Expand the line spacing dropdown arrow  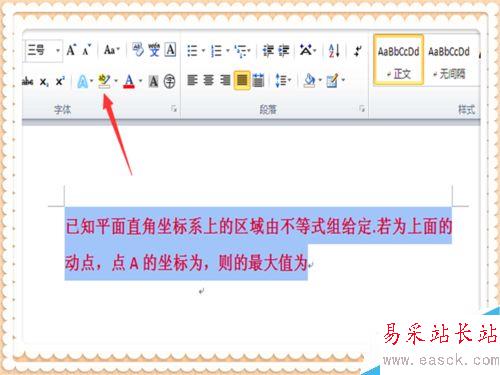pyautogui.click(x=290, y=80)
